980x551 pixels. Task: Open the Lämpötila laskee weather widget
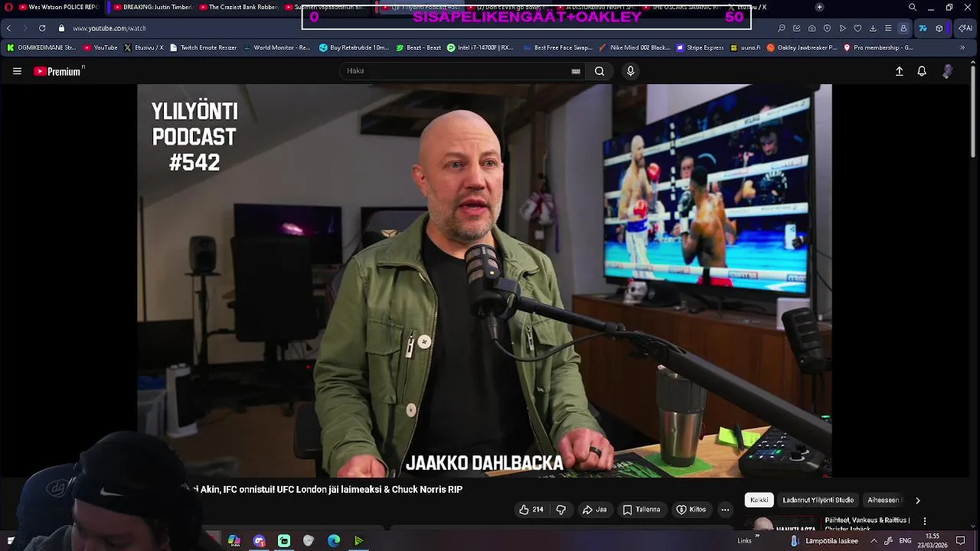825,541
